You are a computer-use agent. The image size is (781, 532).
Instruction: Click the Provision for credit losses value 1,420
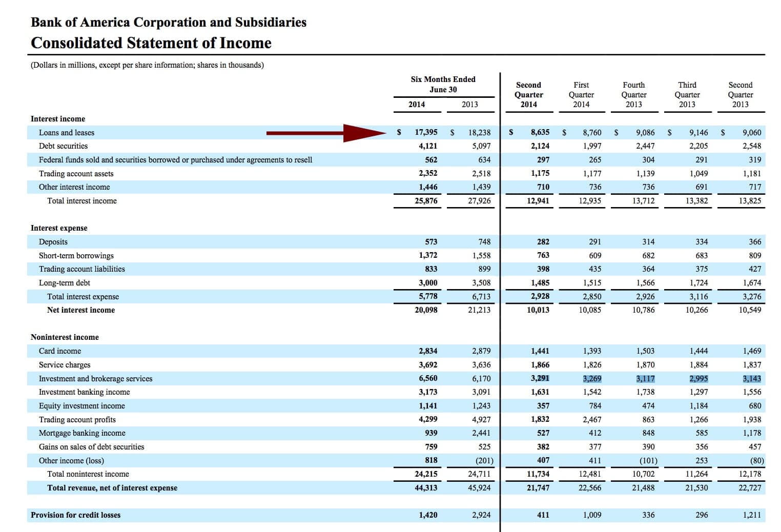tap(428, 515)
